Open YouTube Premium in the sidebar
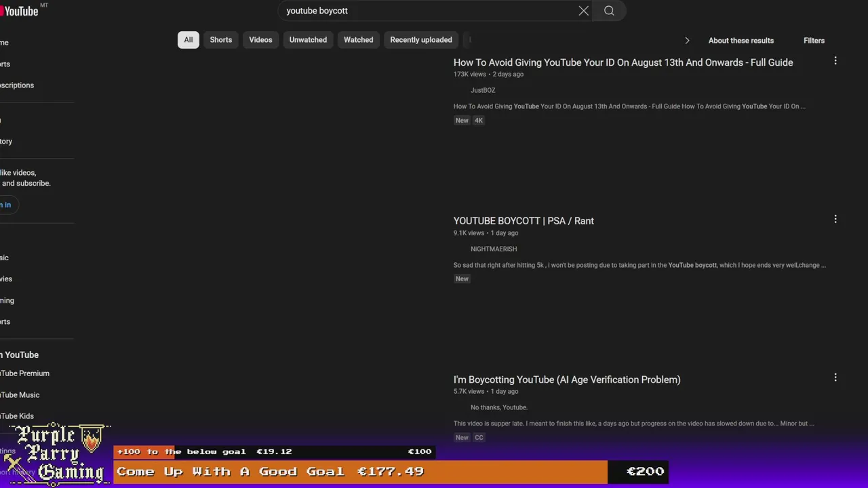Screen dimensions: 868x488 pos(24,373)
